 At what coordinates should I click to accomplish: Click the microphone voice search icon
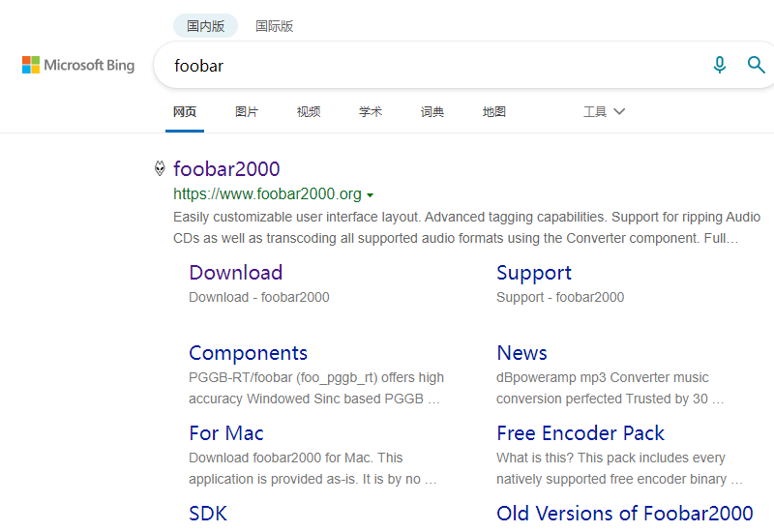719,65
